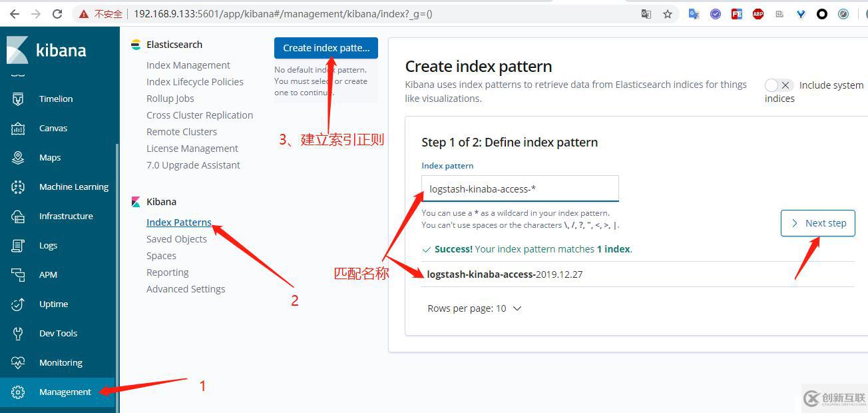Open Cross Cluster Replication

click(200, 115)
